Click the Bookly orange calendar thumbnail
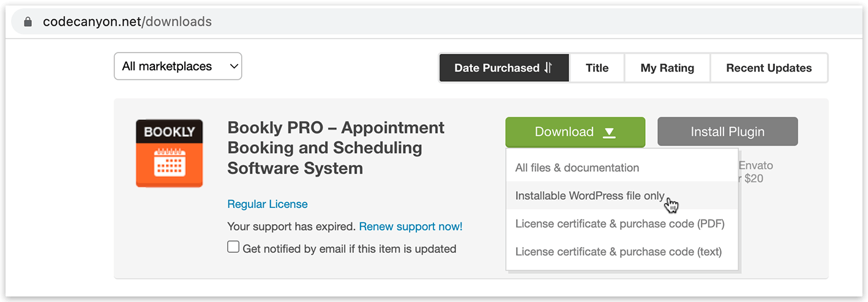This screenshot has width=868, height=302. (170, 153)
